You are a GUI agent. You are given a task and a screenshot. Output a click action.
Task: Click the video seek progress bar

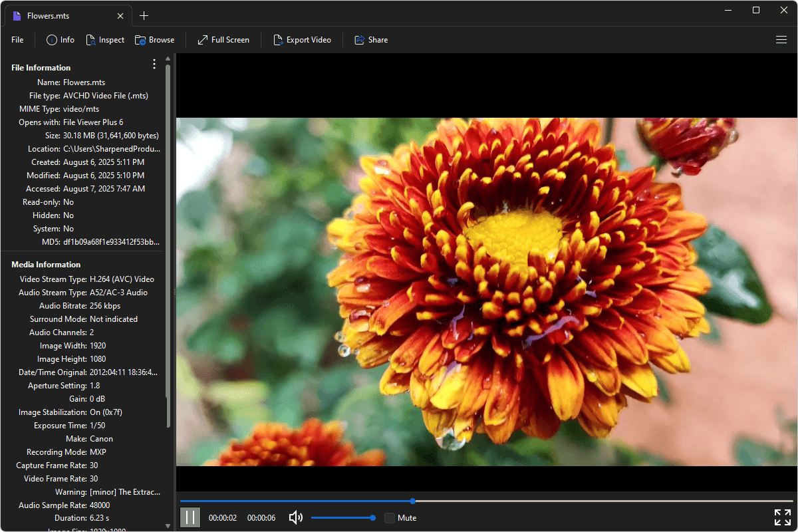486,501
